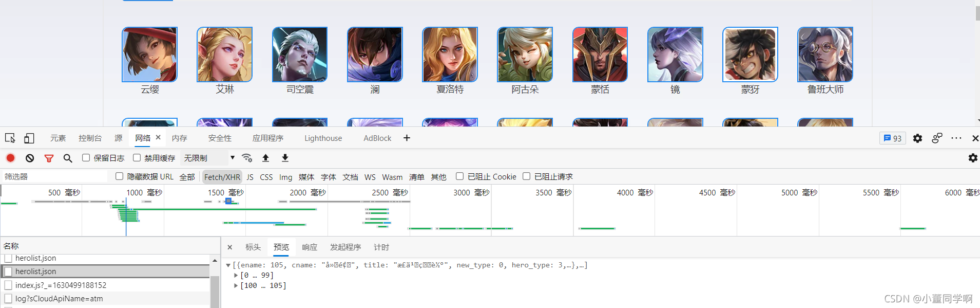Screen dimensions: 980x308
Task: Open network panel settings gear
Action: tap(973, 158)
